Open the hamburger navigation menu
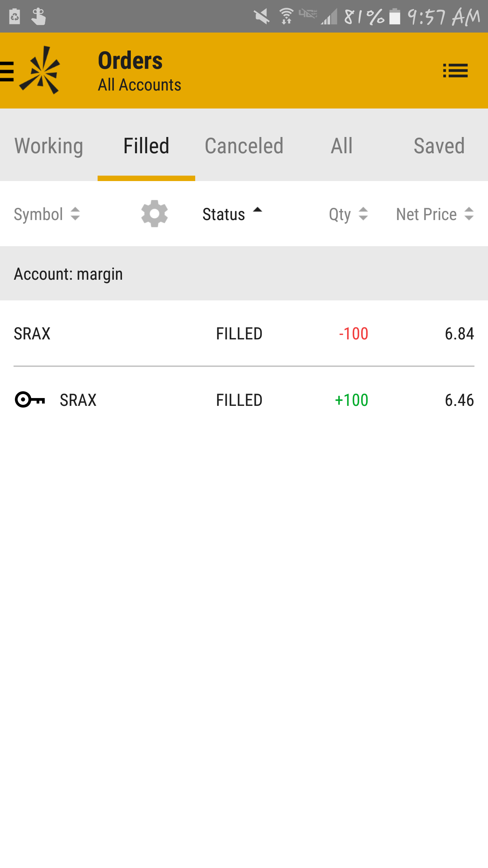Viewport: 488px width, 868px height. point(7,71)
